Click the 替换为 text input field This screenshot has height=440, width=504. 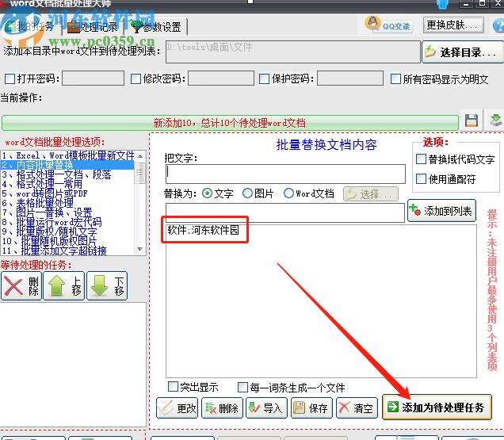click(x=284, y=212)
